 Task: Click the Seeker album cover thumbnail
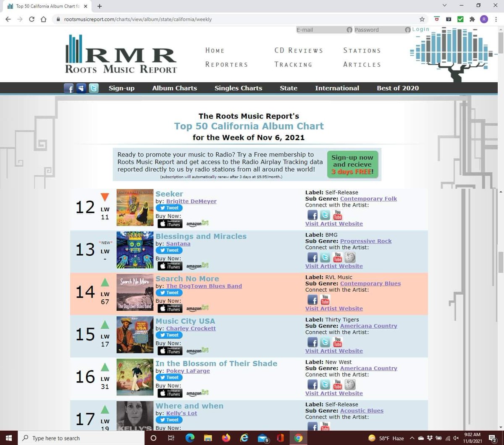[135, 208]
